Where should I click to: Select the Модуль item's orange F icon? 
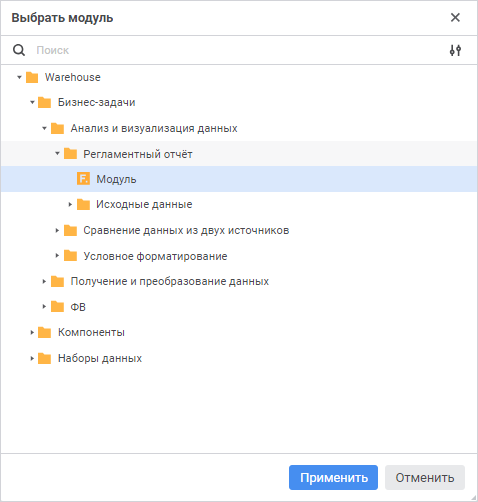(x=83, y=179)
